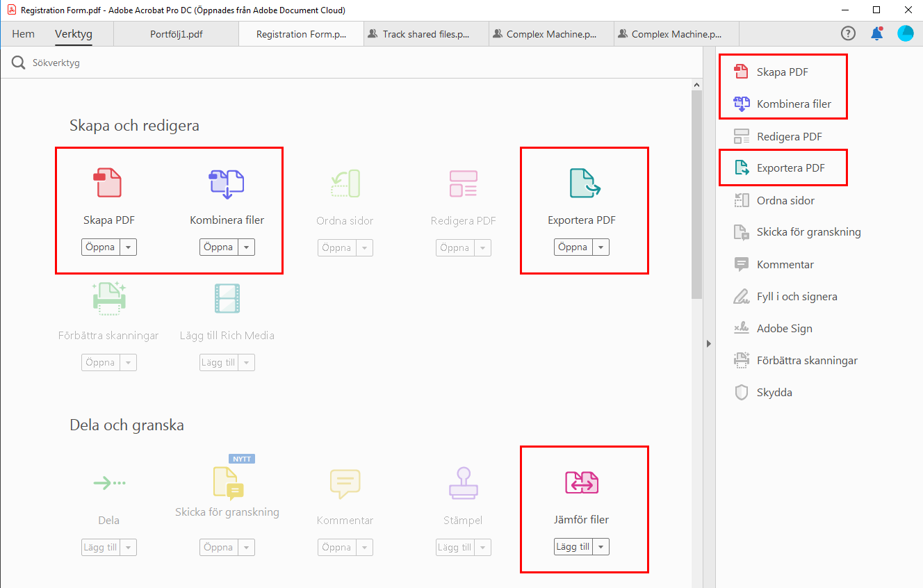This screenshot has height=588, width=923.
Task: Expand dropdown arrow beside Ordna sidor Öppna
Action: pos(365,247)
